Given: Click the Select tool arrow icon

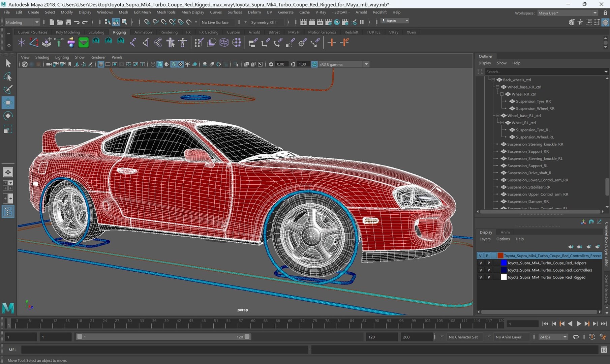Looking at the screenshot, I should [x=8, y=64].
